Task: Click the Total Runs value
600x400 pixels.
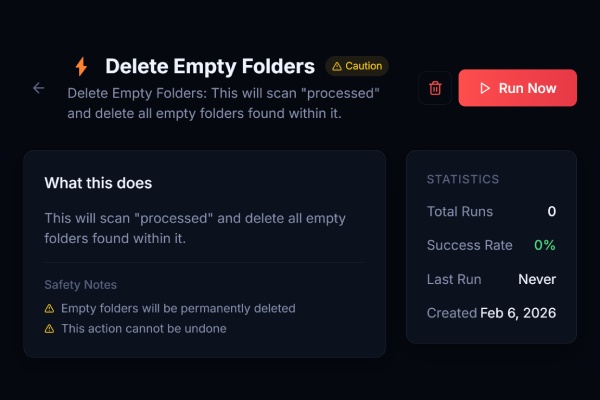Action: coord(551,211)
